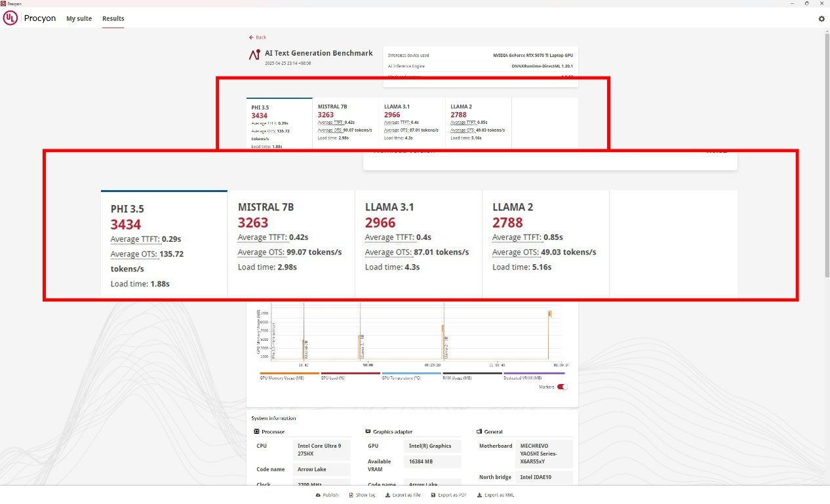Viewport: 830px width, 504px height.
Task: Click the Graphics adapter card icon
Action: pos(368,432)
